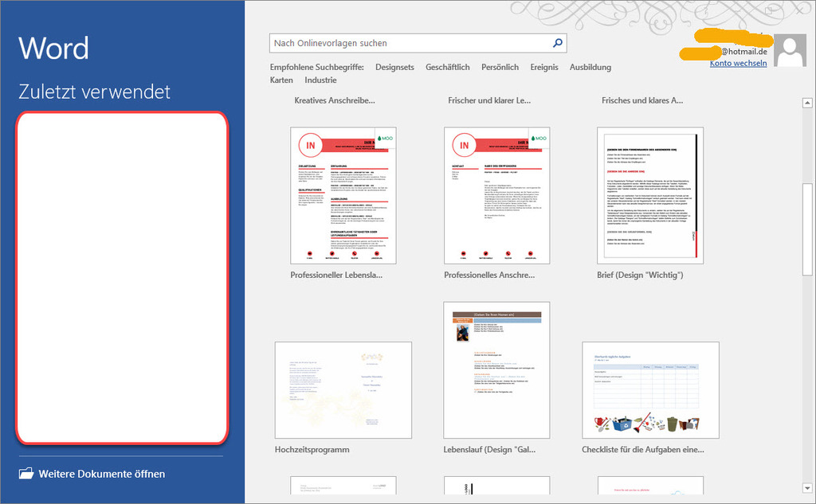The height and width of the screenshot is (504, 816).
Task: Click the Brief (Design "Wichtig") caption text
Action: coord(640,275)
